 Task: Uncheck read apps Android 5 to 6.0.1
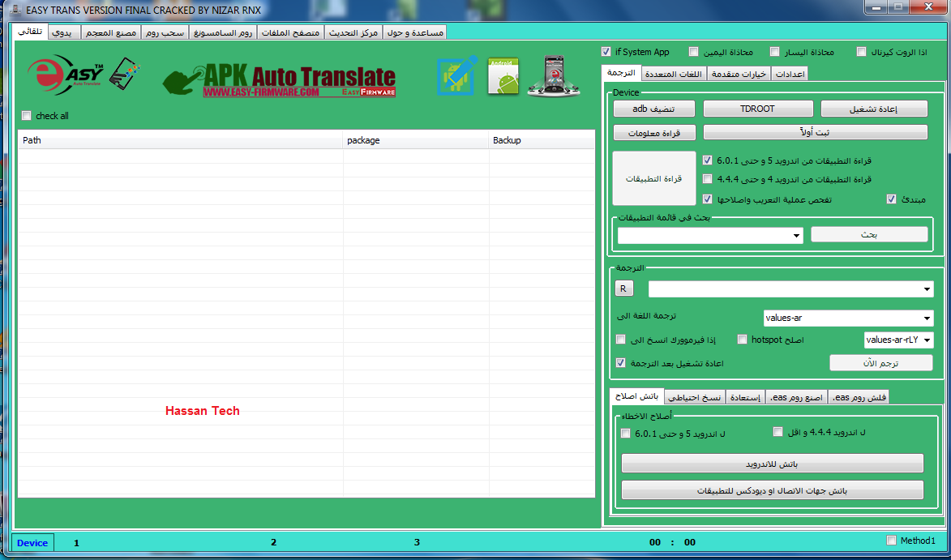707,160
